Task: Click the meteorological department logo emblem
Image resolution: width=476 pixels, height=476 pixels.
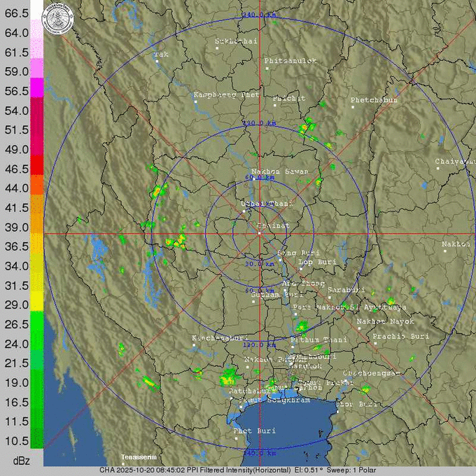Action: (x=59, y=17)
